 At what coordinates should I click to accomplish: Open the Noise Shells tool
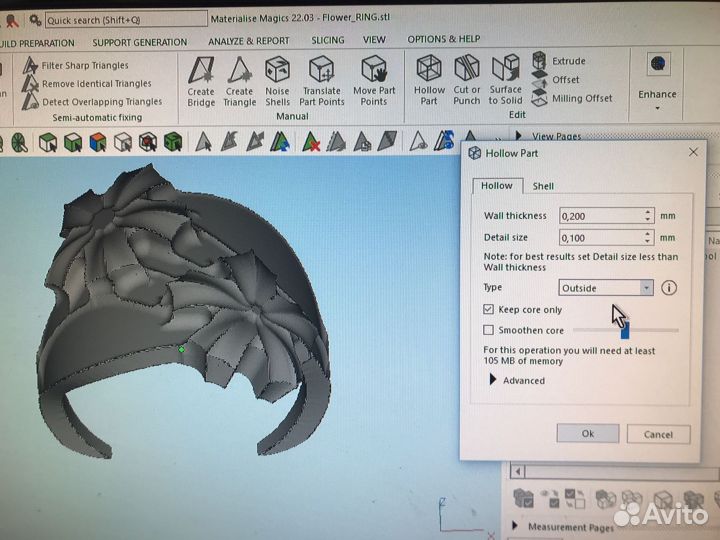277,82
